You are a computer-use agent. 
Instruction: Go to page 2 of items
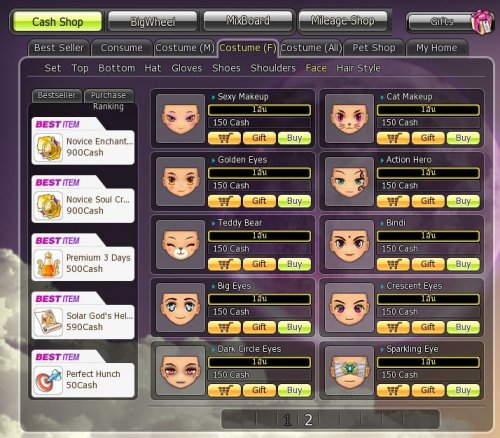point(309,420)
